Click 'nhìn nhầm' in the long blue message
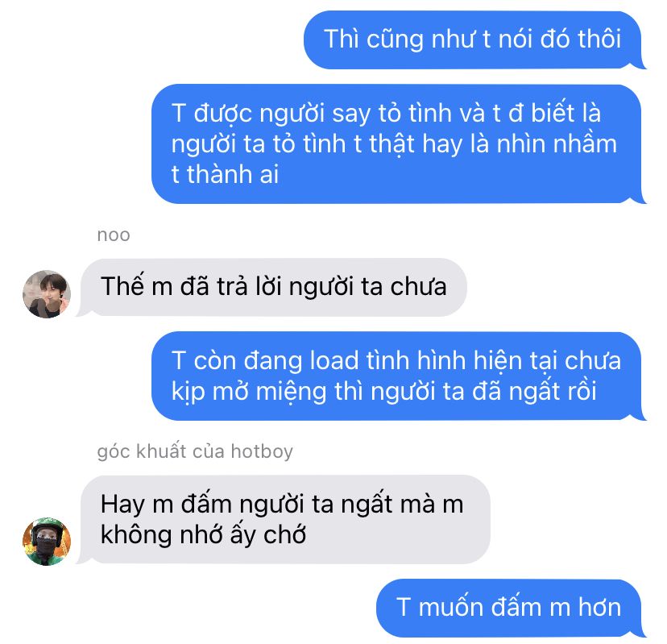The width and height of the screenshot is (667, 644). (x=557, y=143)
